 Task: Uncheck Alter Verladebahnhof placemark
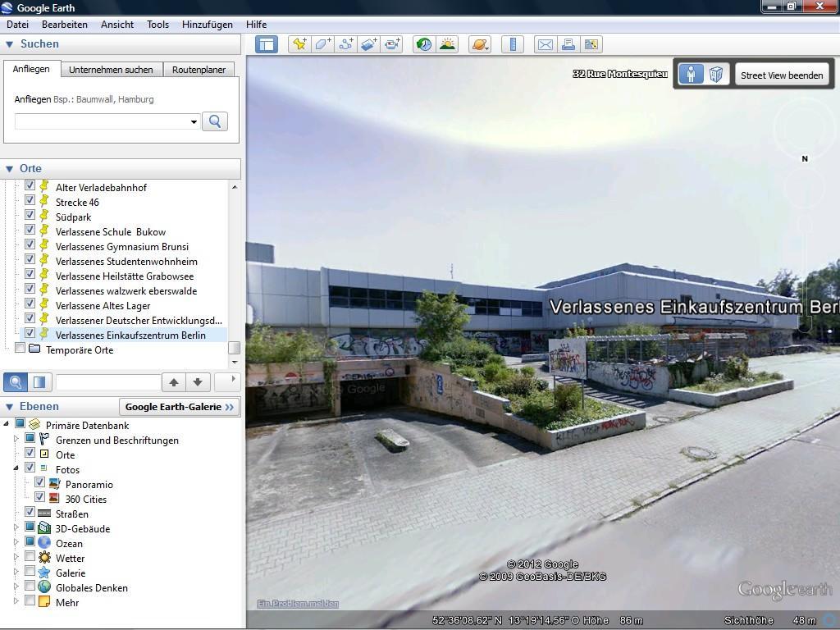30,185
